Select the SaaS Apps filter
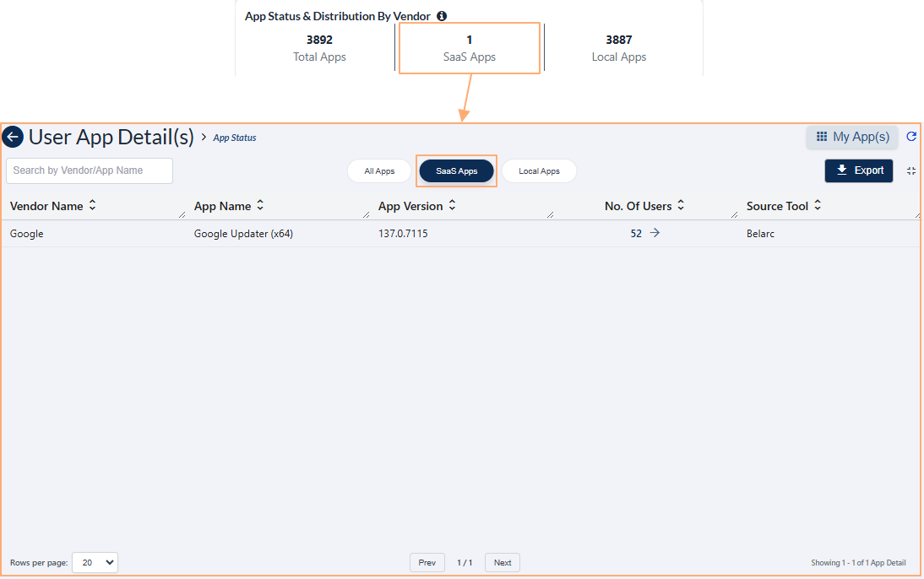The height and width of the screenshot is (579, 924). pyautogui.click(x=456, y=170)
